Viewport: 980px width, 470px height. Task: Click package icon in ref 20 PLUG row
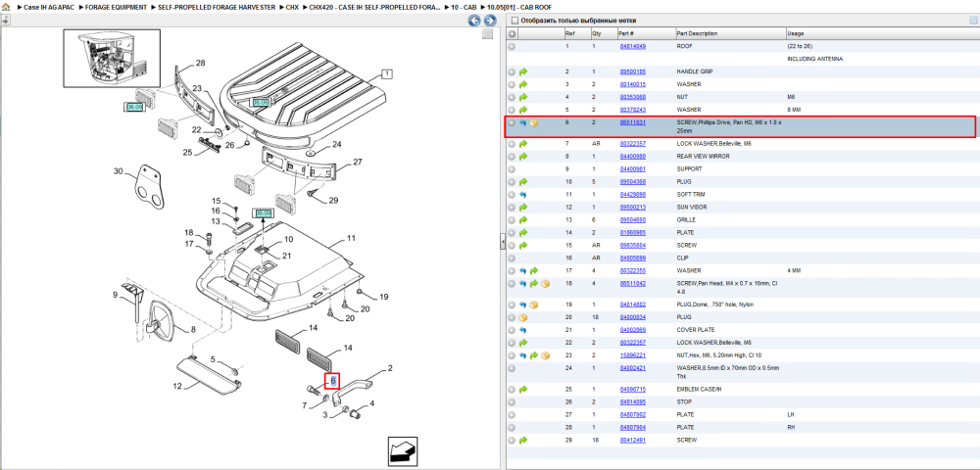(x=523, y=317)
